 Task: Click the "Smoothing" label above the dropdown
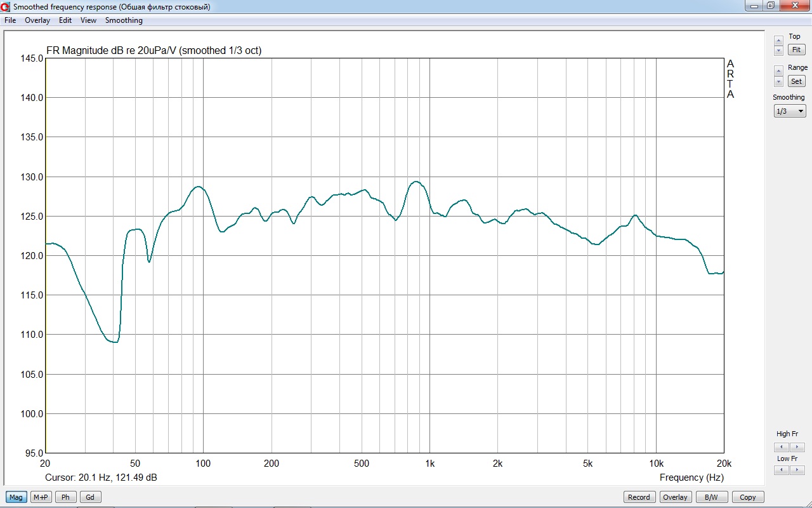789,97
